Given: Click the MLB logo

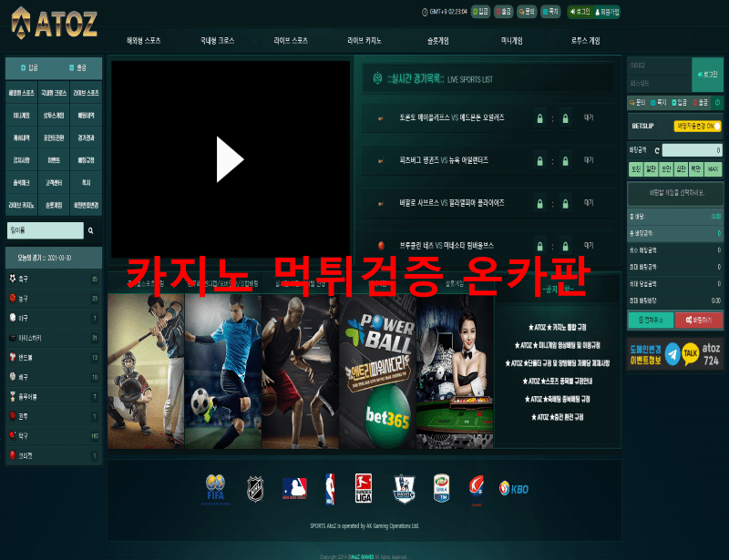Looking at the screenshot, I should (x=294, y=488).
